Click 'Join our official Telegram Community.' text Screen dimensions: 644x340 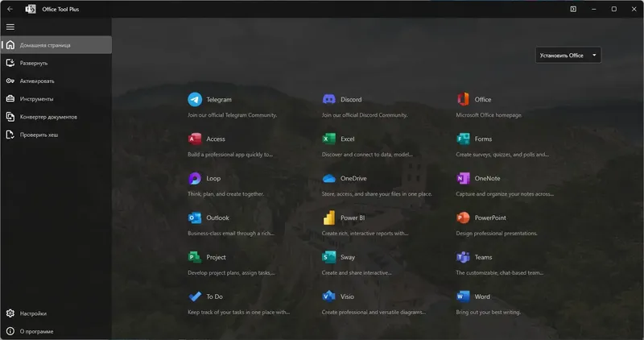(x=233, y=115)
